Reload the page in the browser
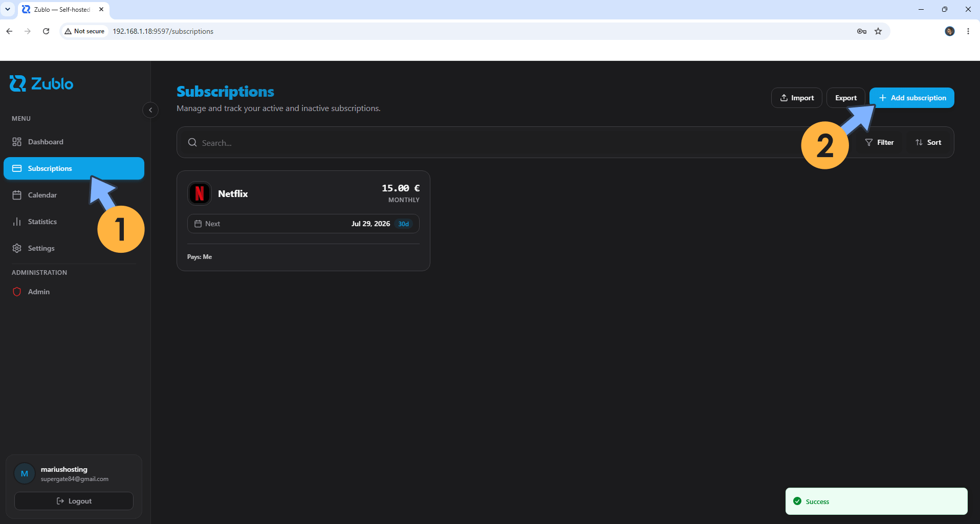The image size is (980, 524). [x=46, y=31]
